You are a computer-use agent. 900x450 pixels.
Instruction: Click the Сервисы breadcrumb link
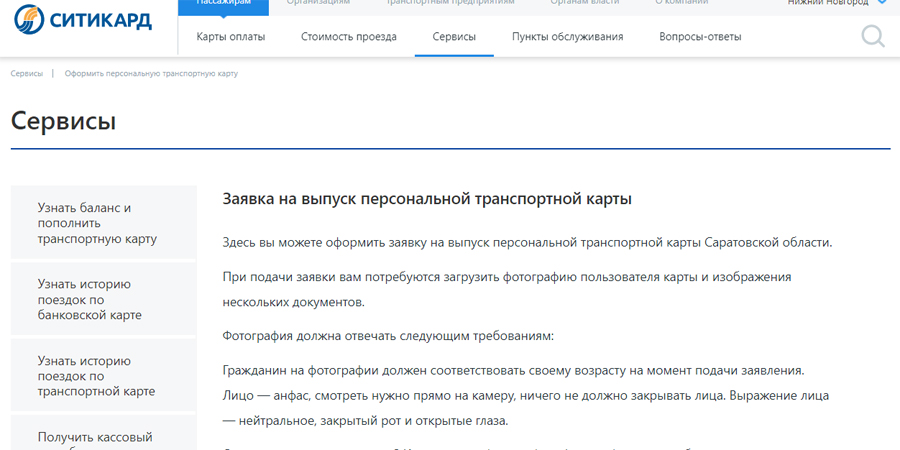tap(27, 74)
